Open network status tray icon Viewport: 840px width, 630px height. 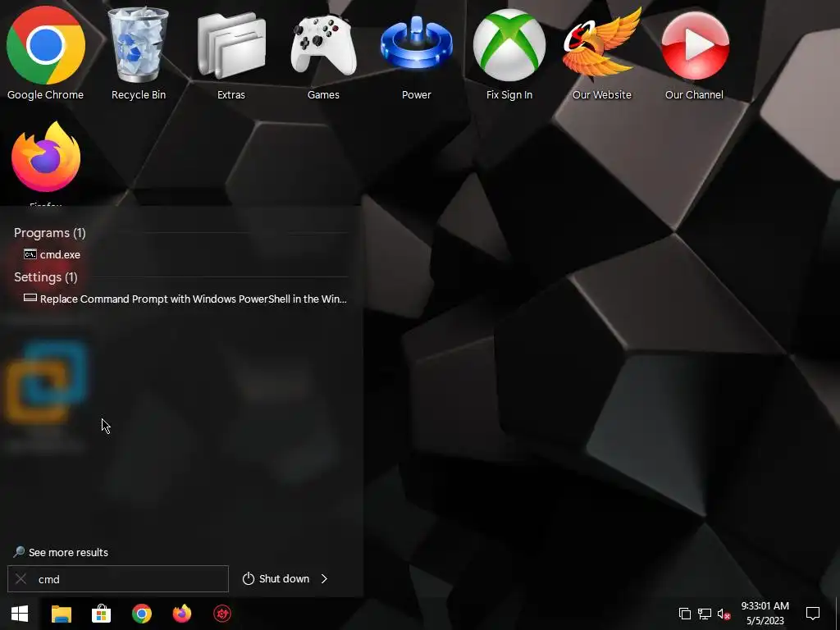[x=705, y=614]
